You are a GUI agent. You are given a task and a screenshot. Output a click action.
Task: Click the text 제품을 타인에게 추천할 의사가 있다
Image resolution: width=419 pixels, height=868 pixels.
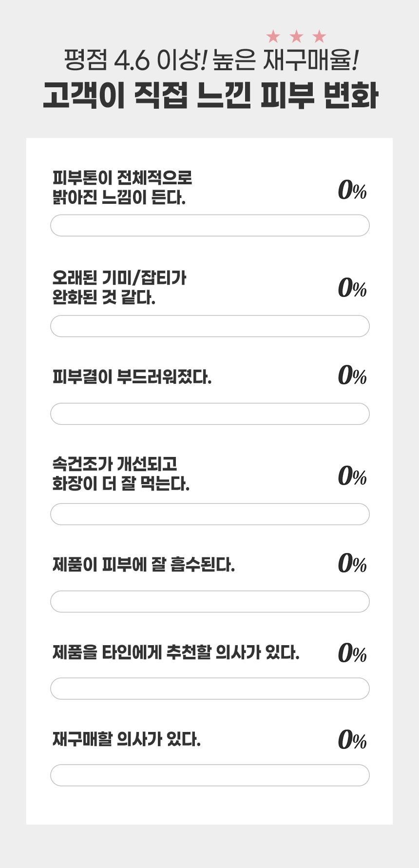[x=176, y=652]
